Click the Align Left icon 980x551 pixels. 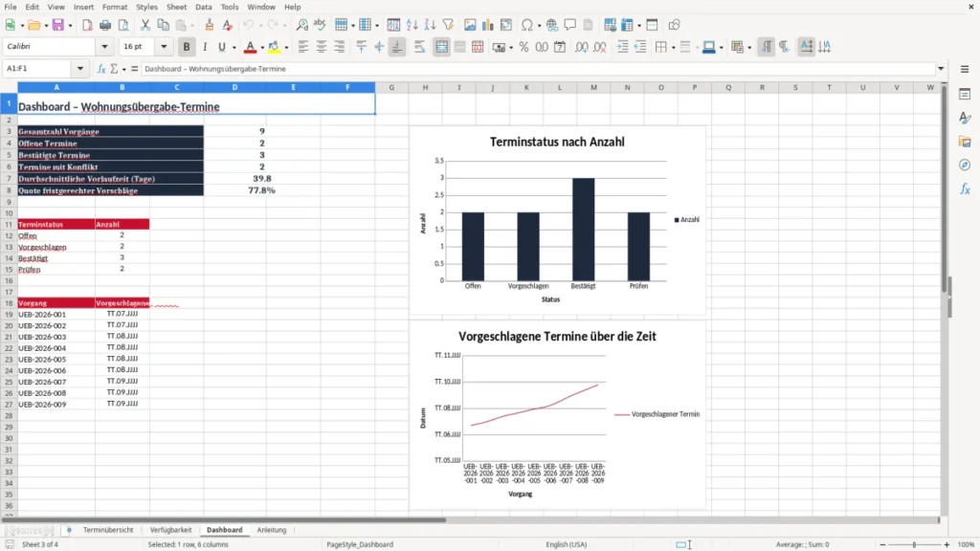click(x=303, y=47)
